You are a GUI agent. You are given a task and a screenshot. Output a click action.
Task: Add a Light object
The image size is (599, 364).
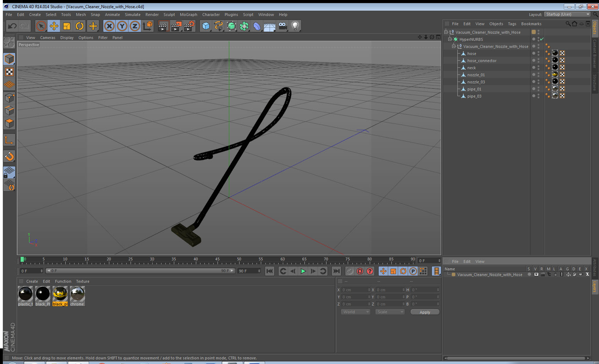295,26
